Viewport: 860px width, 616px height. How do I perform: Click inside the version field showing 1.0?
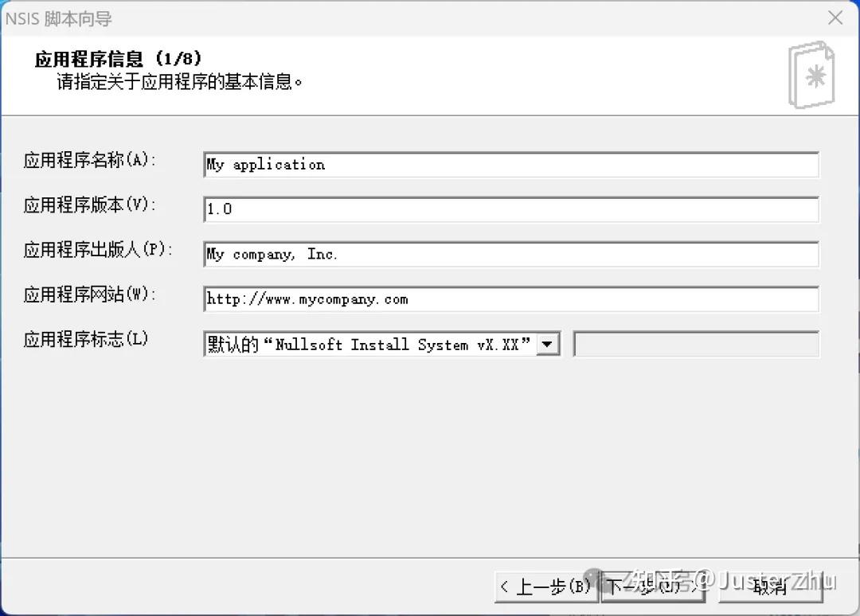point(510,209)
